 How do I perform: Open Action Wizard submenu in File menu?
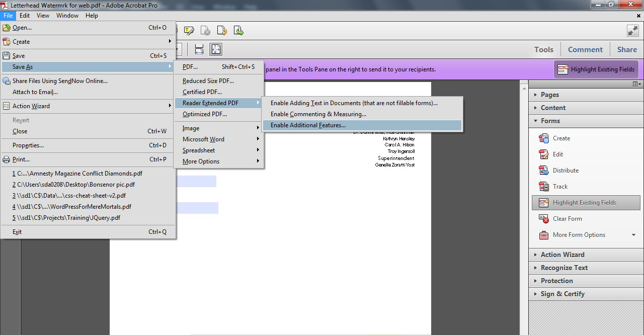click(88, 106)
